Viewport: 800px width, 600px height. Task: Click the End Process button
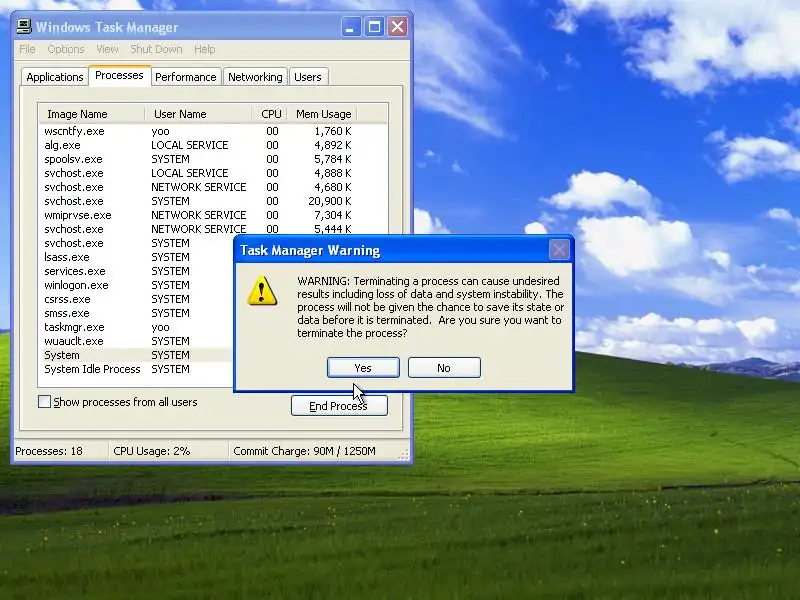pos(339,406)
